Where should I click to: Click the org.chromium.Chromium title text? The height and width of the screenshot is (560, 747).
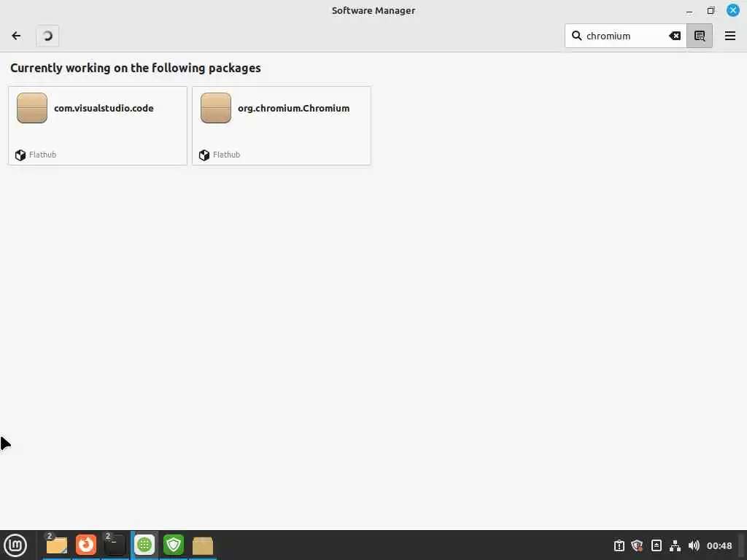coord(293,109)
